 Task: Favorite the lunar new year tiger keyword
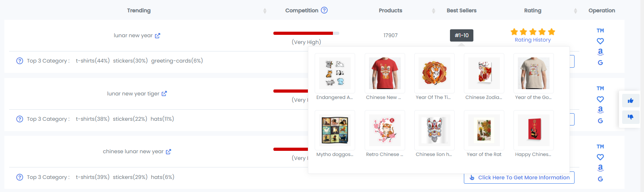(600, 99)
